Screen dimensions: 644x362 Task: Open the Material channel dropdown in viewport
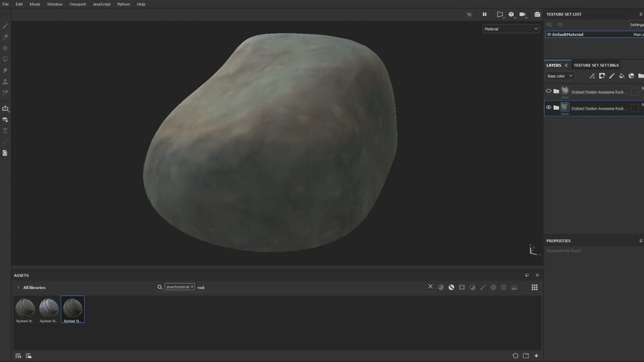(x=511, y=29)
